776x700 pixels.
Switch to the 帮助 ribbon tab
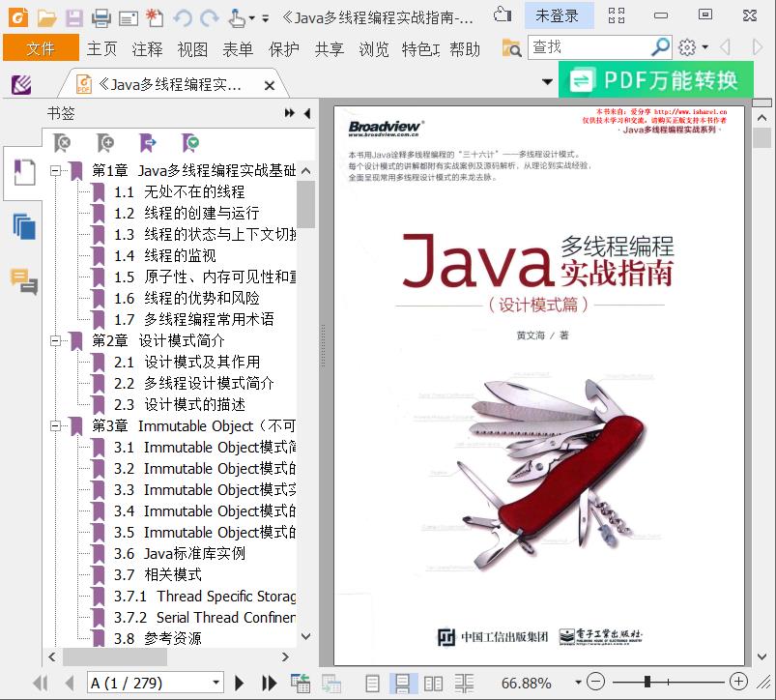tap(465, 48)
